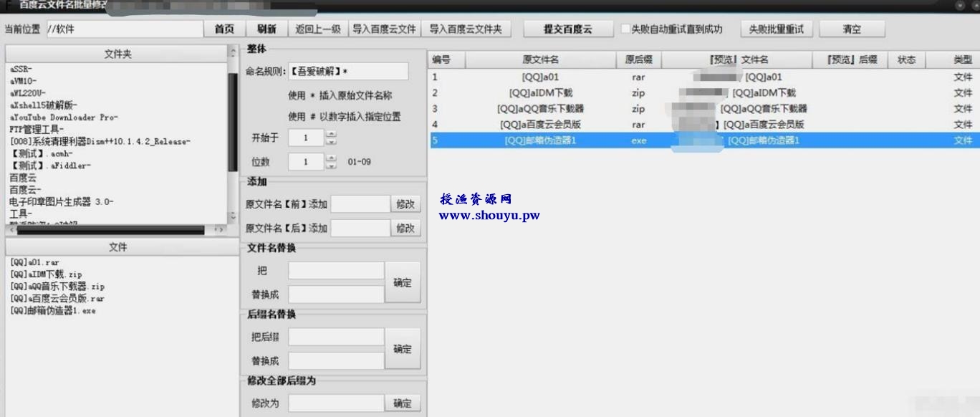Select file [QQ]a百度云会员版.rar in file list

(57, 299)
